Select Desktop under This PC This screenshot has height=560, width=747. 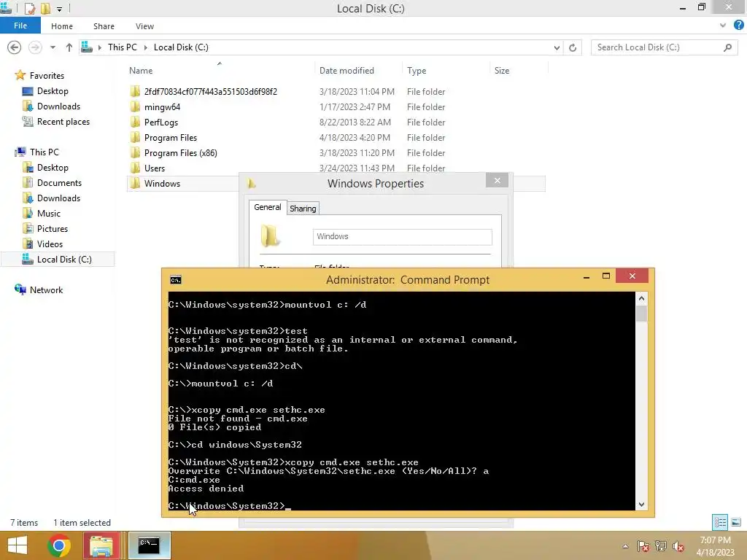(53, 167)
